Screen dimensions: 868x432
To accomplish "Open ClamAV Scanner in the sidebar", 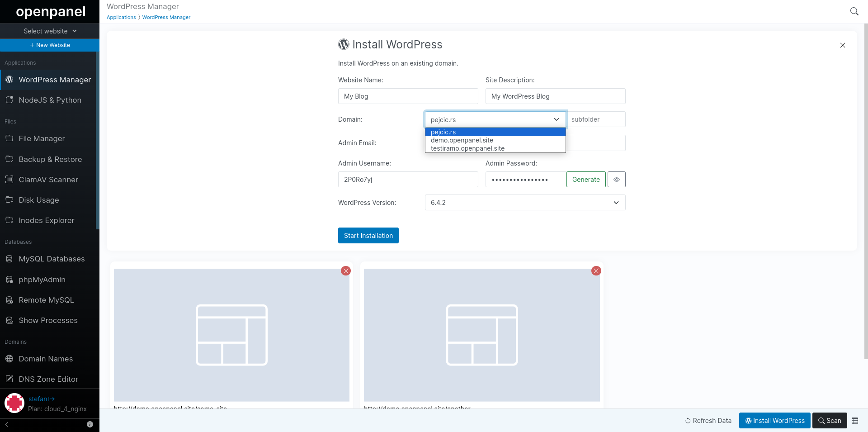I will click(49, 180).
